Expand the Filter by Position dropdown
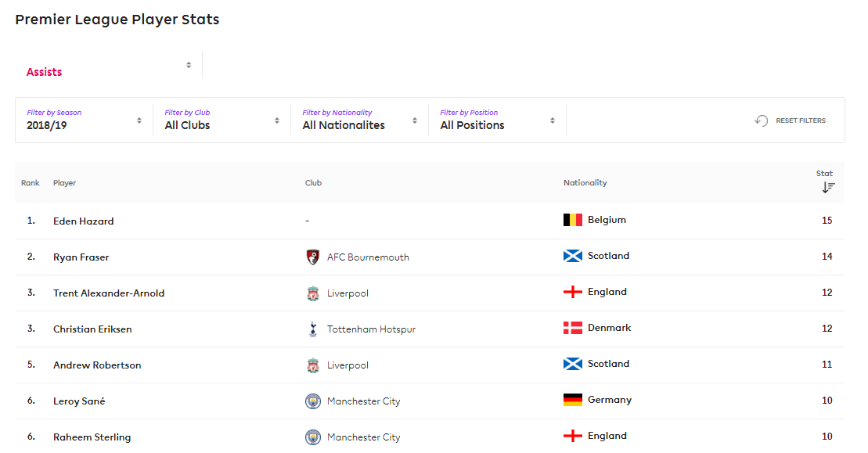The image size is (868, 453). click(x=497, y=120)
